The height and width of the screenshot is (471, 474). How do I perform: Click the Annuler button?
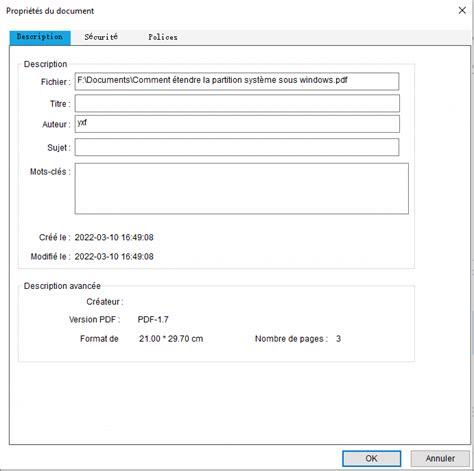click(440, 459)
